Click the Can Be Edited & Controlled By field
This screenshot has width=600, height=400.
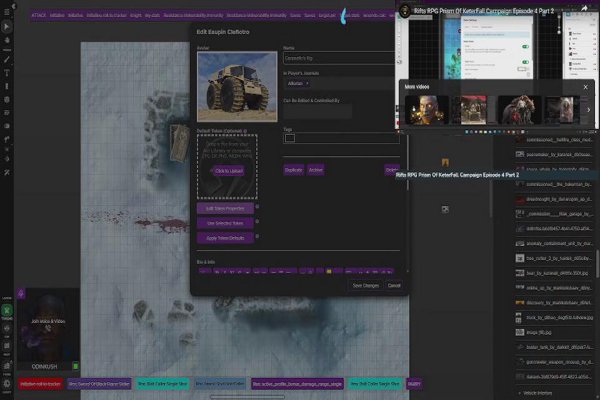pyautogui.click(x=317, y=112)
